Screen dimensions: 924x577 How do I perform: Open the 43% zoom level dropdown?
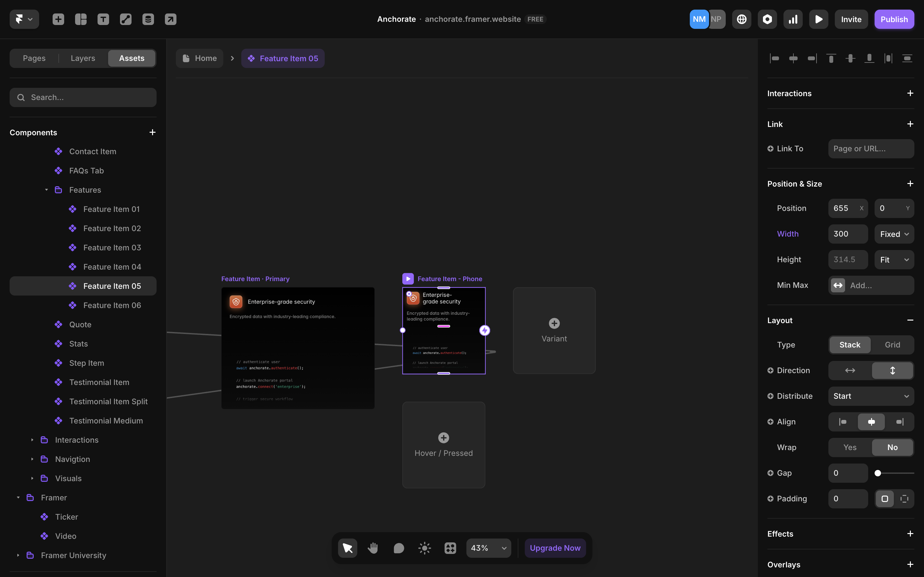point(488,548)
